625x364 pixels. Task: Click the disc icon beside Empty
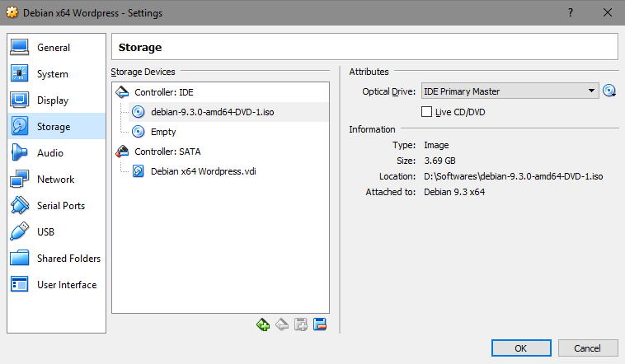(x=138, y=132)
